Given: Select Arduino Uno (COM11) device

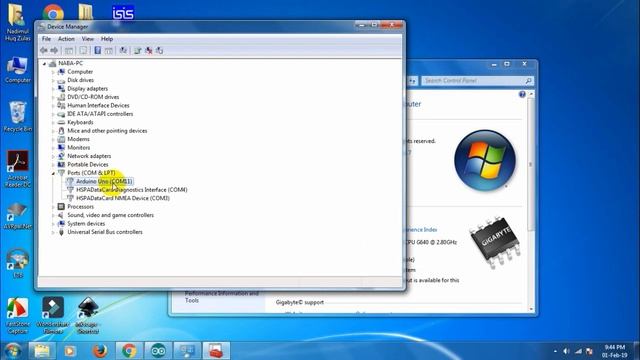Looking at the screenshot, I should (x=104, y=181).
